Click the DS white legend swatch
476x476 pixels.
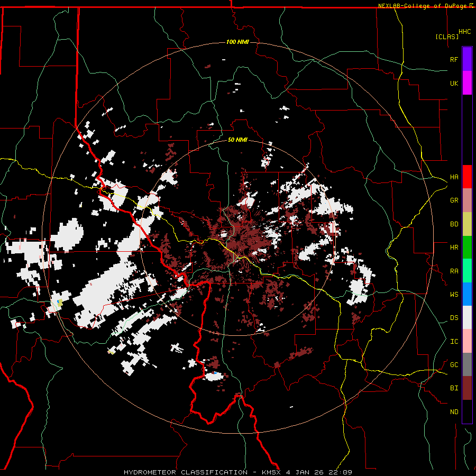tap(467, 317)
